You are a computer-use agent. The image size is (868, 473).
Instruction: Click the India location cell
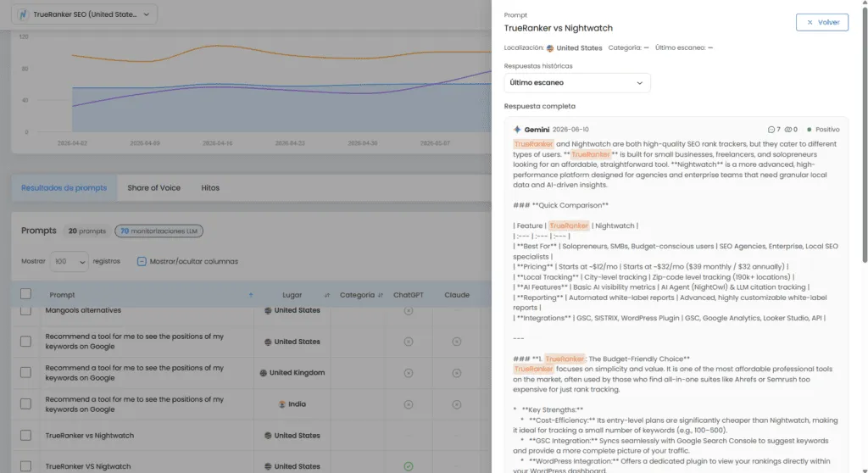pos(292,404)
